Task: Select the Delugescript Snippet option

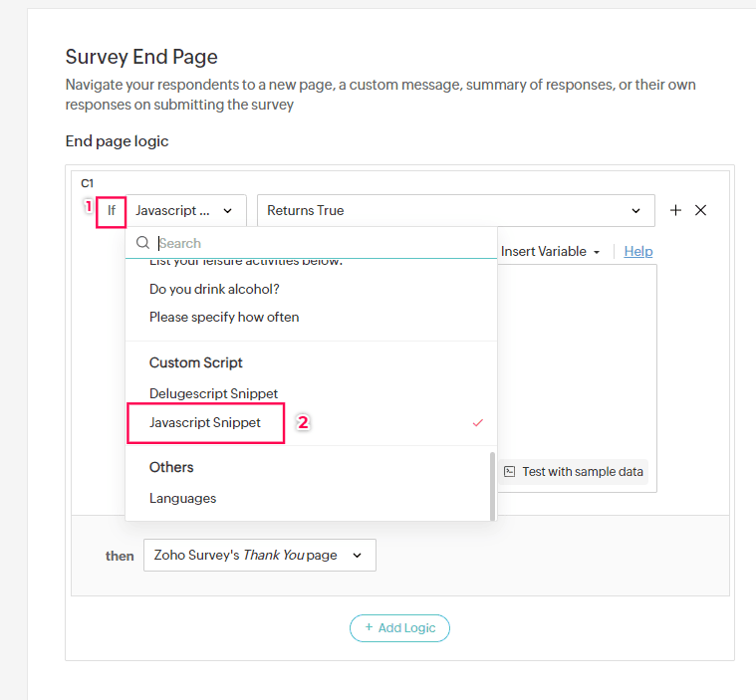Action: click(213, 393)
